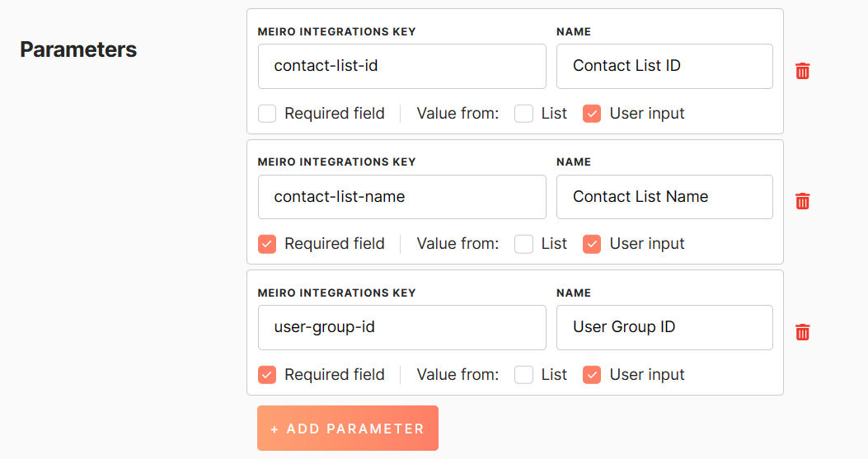Remove the user-group-id parameter via trash icon

click(x=802, y=332)
